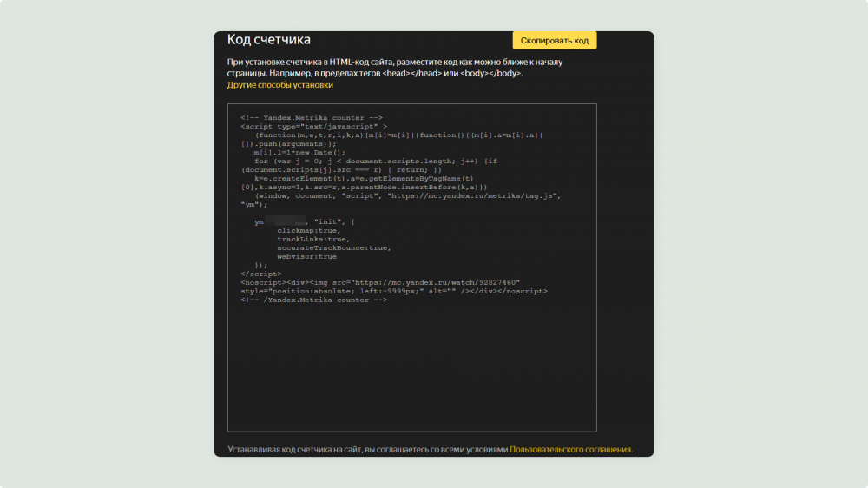This screenshot has width=868, height=488.
Task: Open 'Другие способы установки' link
Action: pyautogui.click(x=280, y=85)
